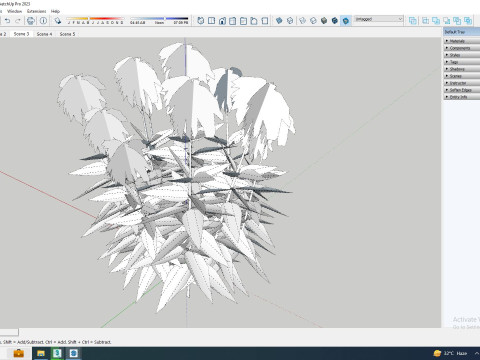Expand the Materials tray panel
This screenshot has width=480, height=360.
coord(462,41)
